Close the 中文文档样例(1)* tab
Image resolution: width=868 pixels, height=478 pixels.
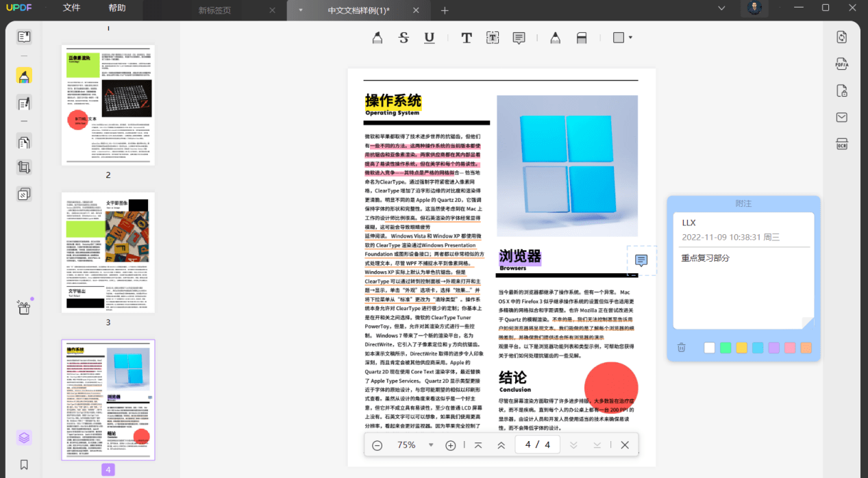416,10
